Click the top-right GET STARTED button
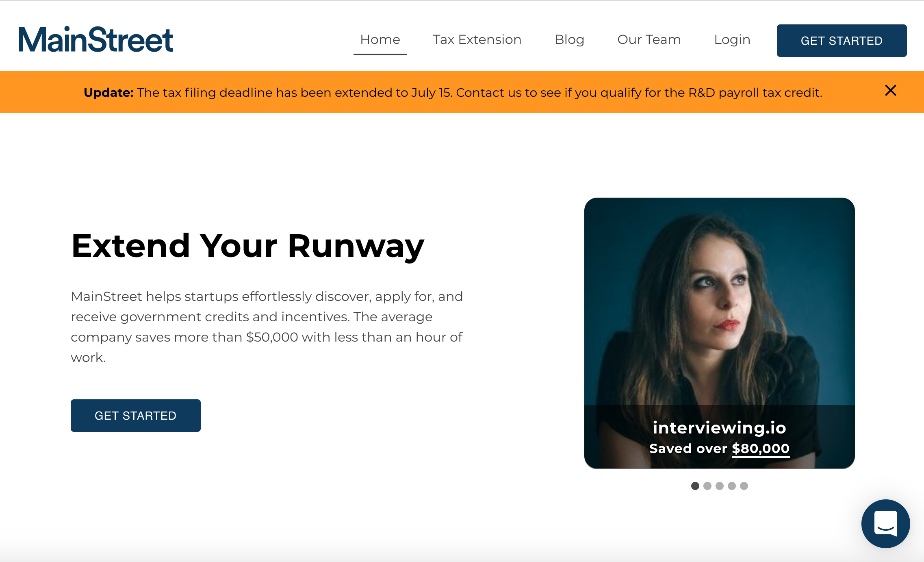The image size is (924, 562). pos(842,40)
